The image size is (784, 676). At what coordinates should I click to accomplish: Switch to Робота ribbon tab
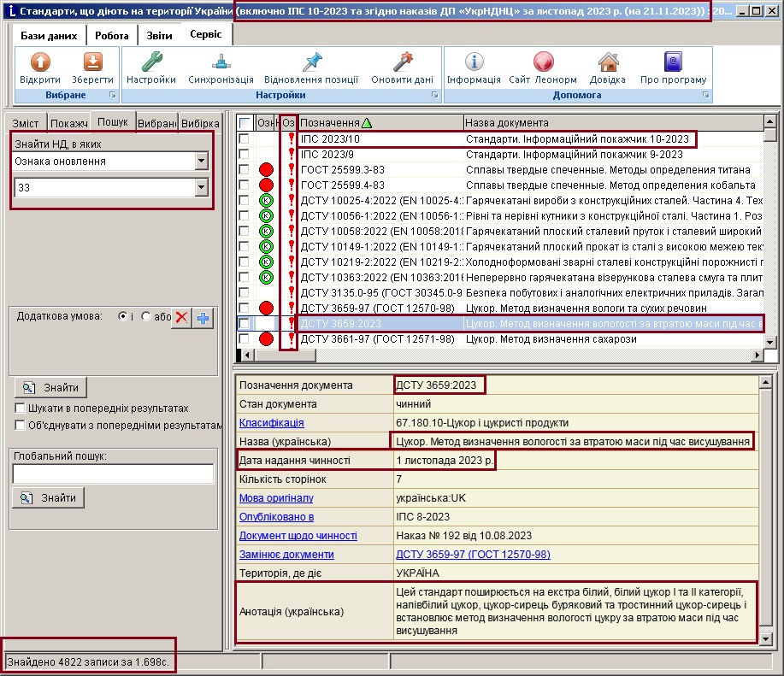tap(111, 36)
